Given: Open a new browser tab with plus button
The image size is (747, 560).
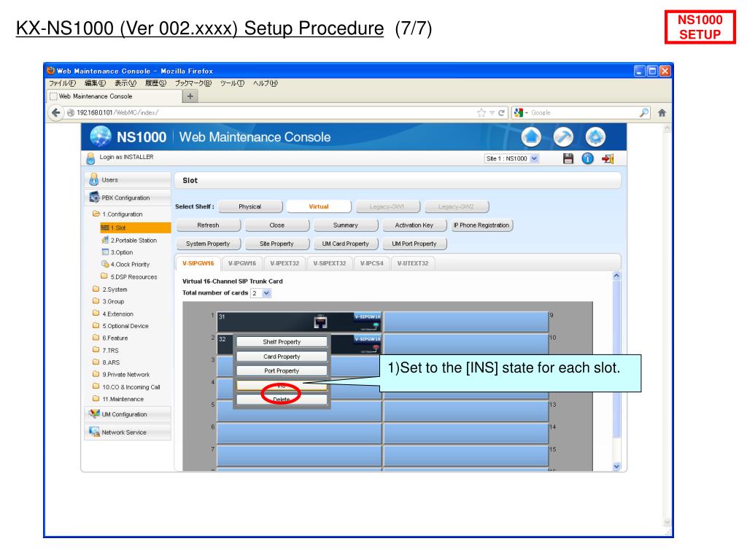Looking at the screenshot, I should [190, 96].
